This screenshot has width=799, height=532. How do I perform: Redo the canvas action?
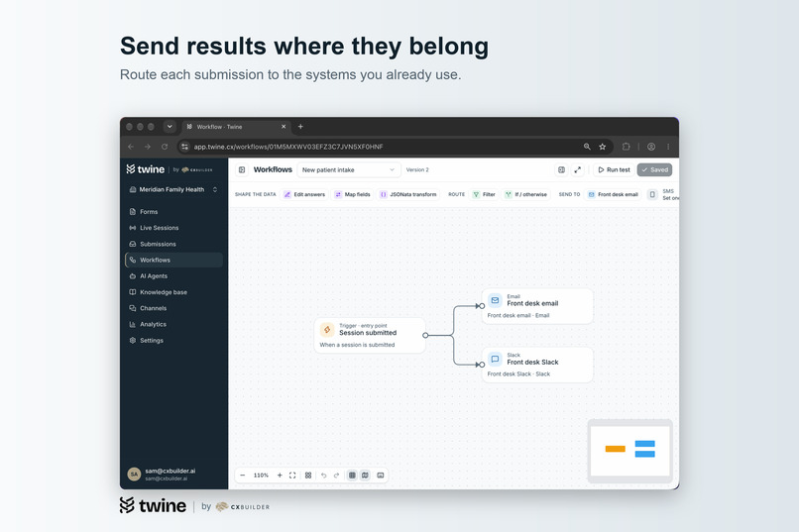point(336,476)
